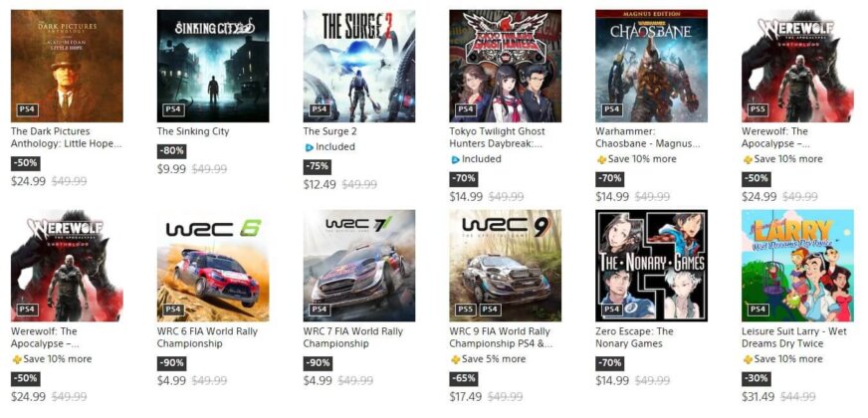
Task: Click Warhammer: Chaosbane Magnus Edition title
Action: [648, 138]
